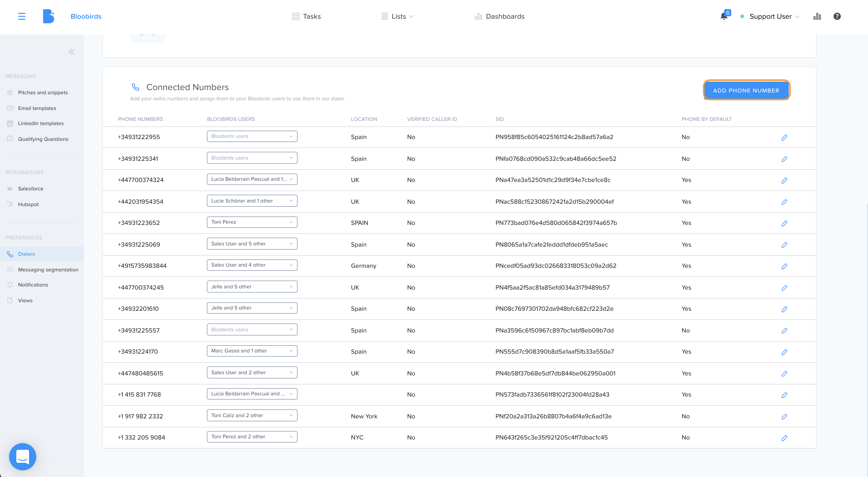Click the bar chart icon in header
The width and height of the screenshot is (868, 477).
(x=817, y=16)
